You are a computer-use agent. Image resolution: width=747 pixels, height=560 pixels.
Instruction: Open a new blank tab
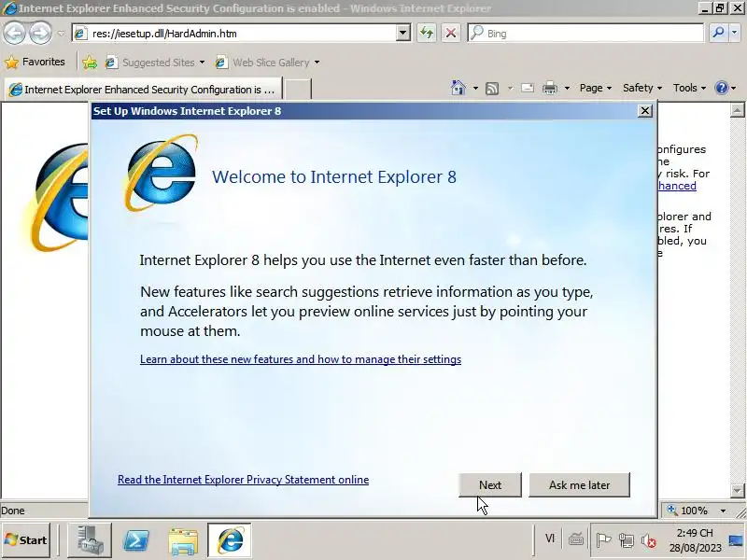click(x=298, y=89)
